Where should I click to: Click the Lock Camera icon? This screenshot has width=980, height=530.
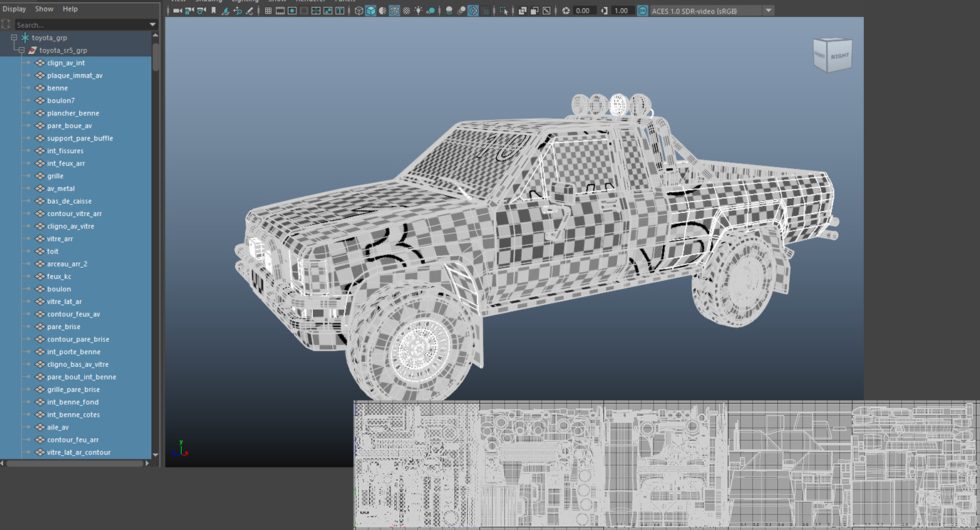188,11
